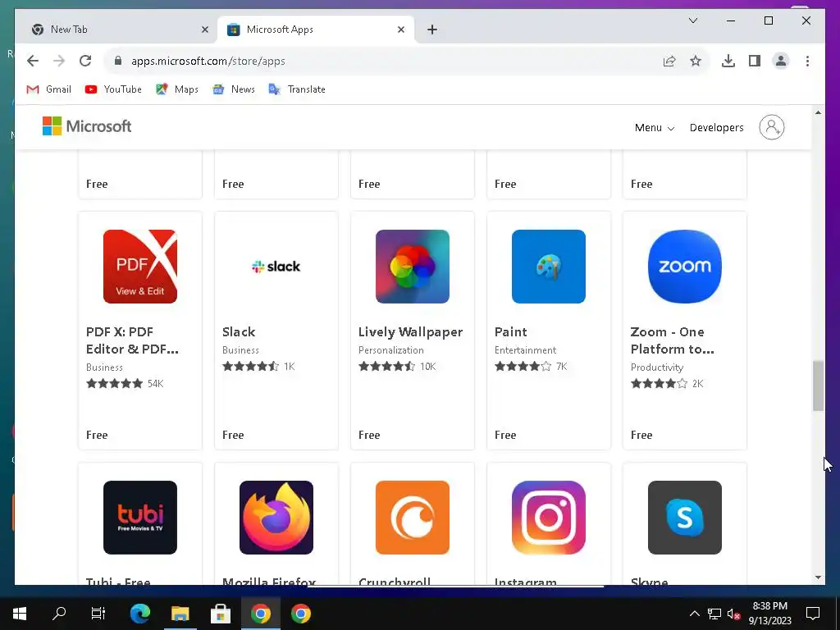Open the Developers link
The width and height of the screenshot is (840, 630).
[x=716, y=127]
